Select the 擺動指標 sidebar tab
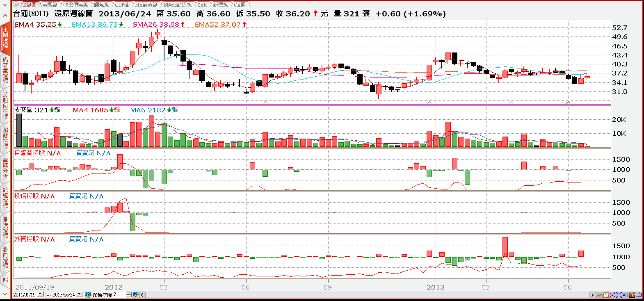644x301 pixels. (5, 138)
